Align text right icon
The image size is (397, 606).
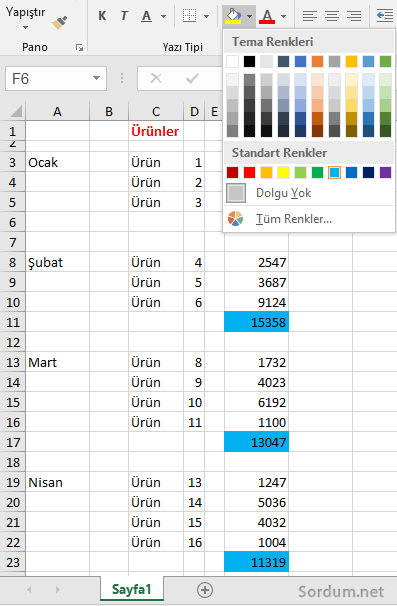pos(354,16)
